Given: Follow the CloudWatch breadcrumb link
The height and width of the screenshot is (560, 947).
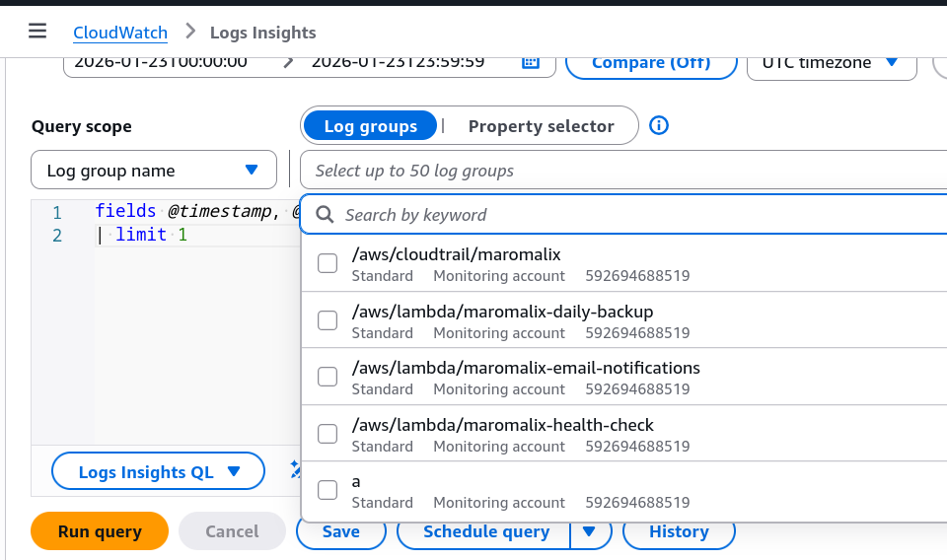Looking at the screenshot, I should [x=120, y=33].
